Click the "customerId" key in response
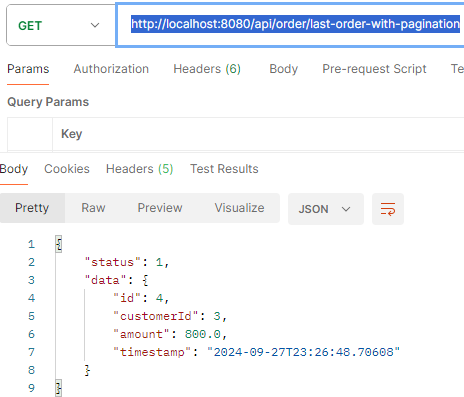464x397 pixels. tap(156, 316)
